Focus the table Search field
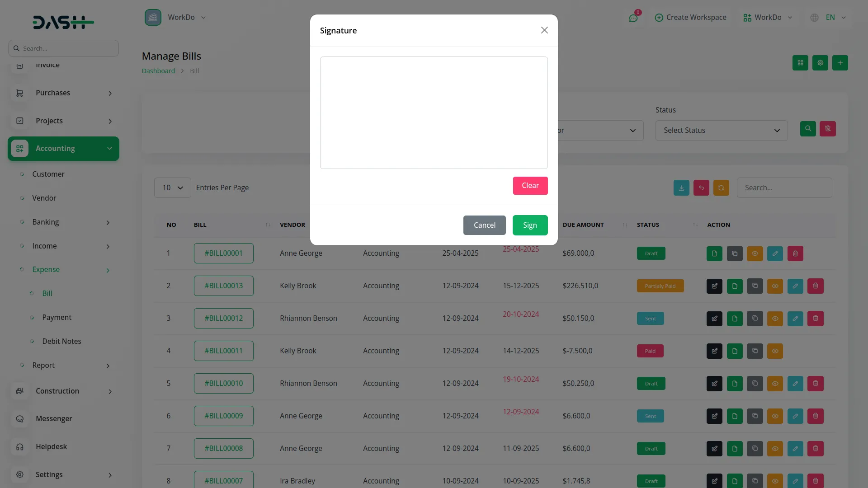This screenshot has height=488, width=868. [784, 188]
